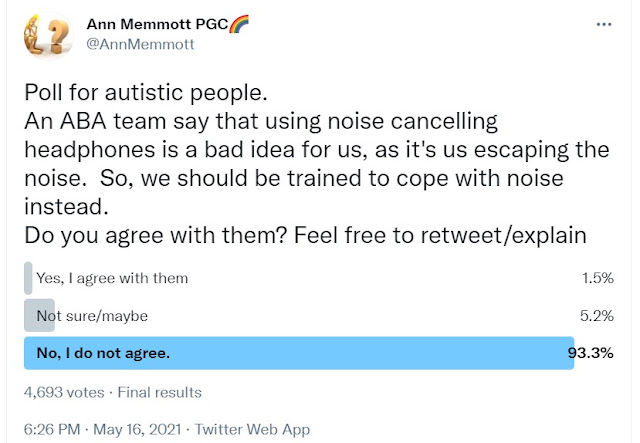Select the 'Yes, I agree with them' option
This screenshot has width=640, height=443.
click(x=112, y=278)
